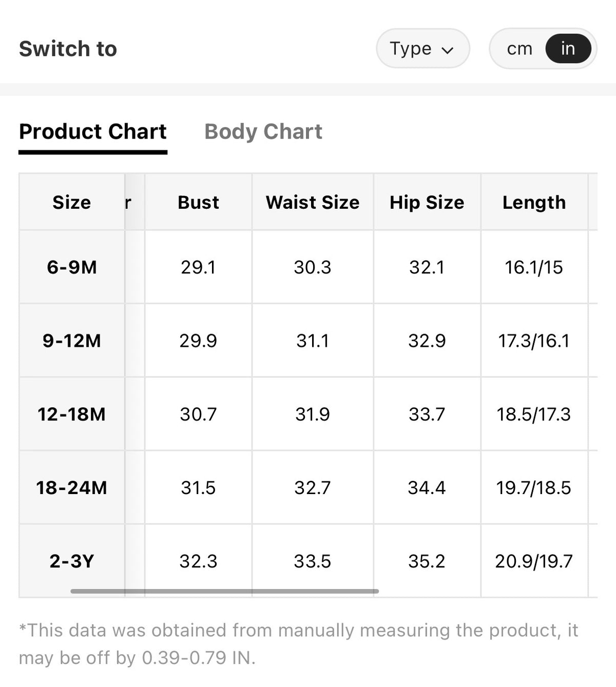
Task: Select the 12-18M size row label
Action: click(72, 414)
